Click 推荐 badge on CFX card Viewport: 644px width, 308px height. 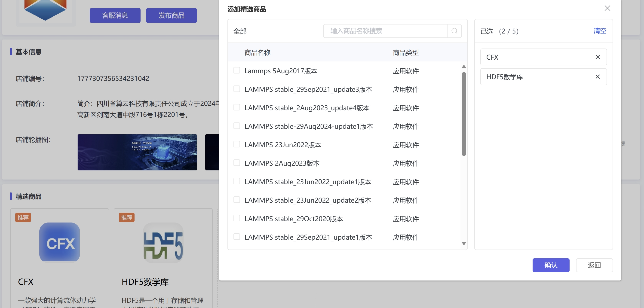(23, 217)
